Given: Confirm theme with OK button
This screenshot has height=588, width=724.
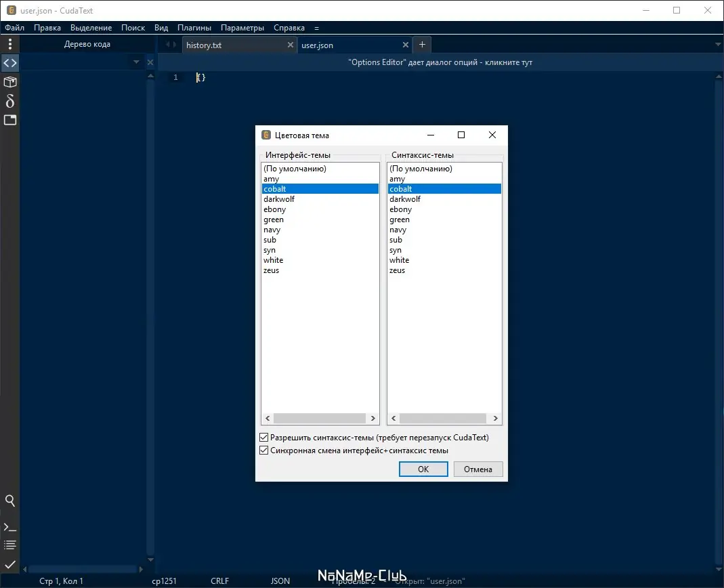Looking at the screenshot, I should 423,469.
